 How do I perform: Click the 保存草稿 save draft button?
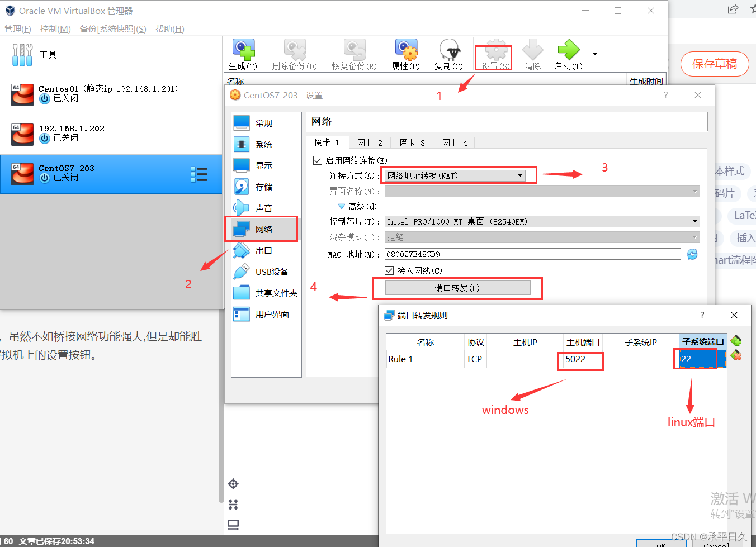coord(715,64)
